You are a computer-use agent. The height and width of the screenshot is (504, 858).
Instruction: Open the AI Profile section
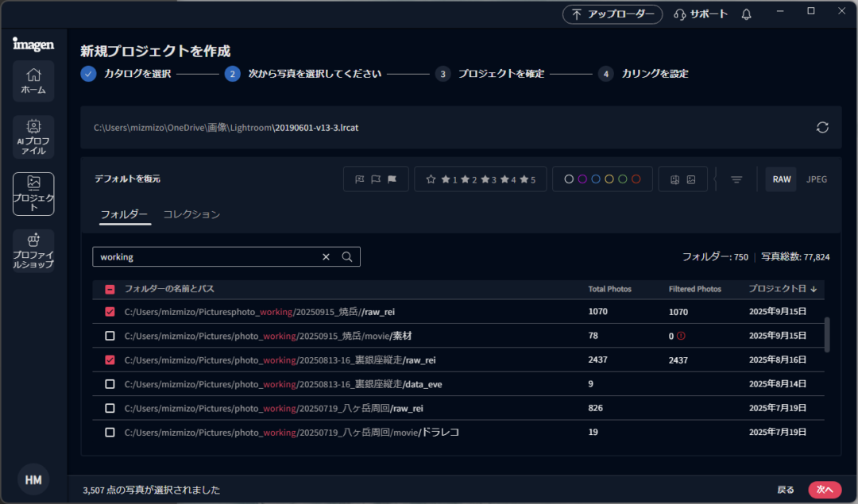pos(33,137)
